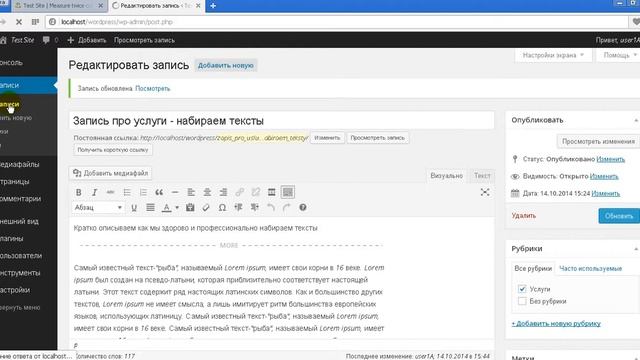The width and height of the screenshot is (640, 360).
Task: Insert or edit a link
Action: [240, 192]
